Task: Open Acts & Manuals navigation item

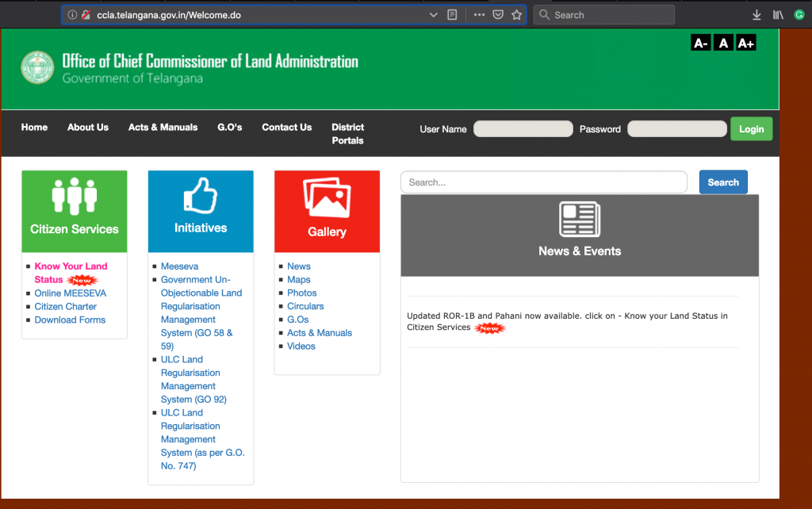Action: [x=163, y=128]
